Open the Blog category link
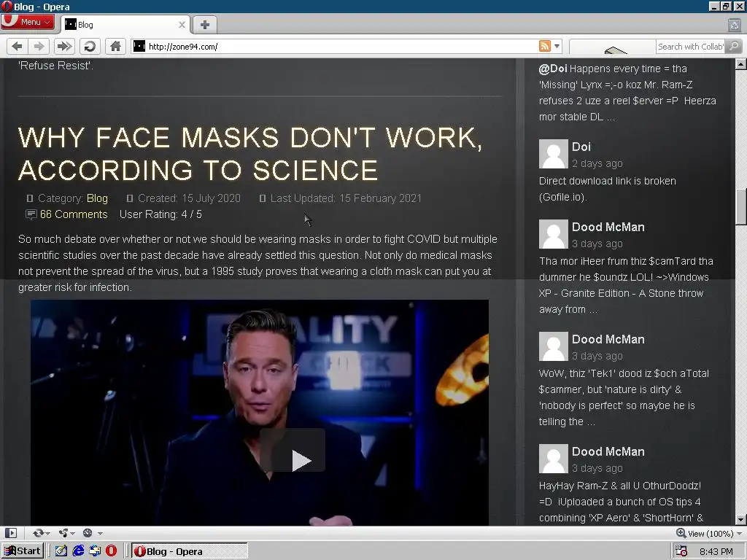The height and width of the screenshot is (560, 747). coord(97,198)
